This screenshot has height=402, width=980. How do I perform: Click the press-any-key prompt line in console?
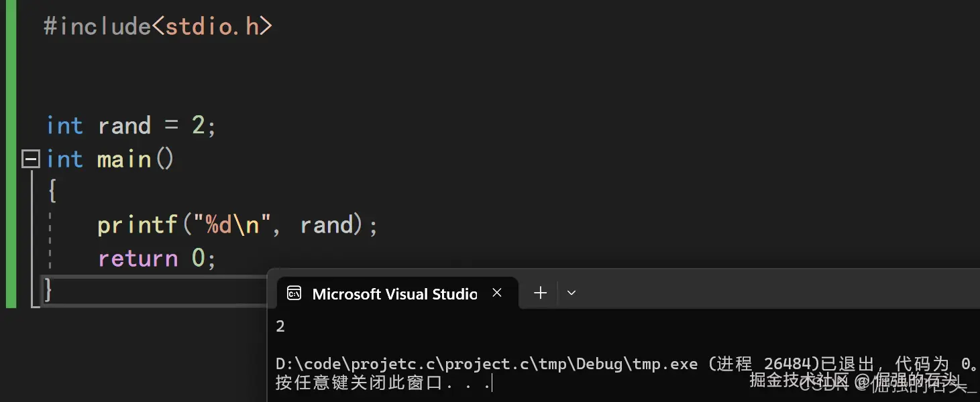[382, 383]
